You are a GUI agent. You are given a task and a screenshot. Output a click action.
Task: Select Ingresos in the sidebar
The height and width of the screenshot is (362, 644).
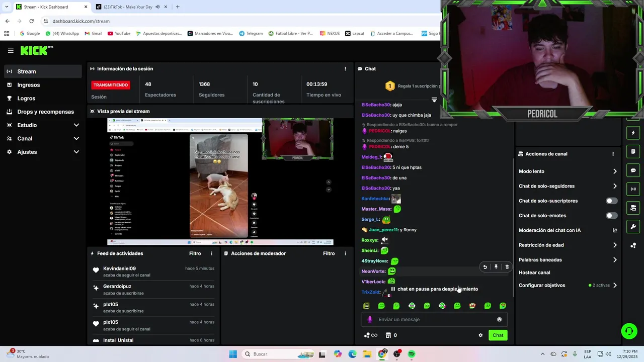coord(43,85)
